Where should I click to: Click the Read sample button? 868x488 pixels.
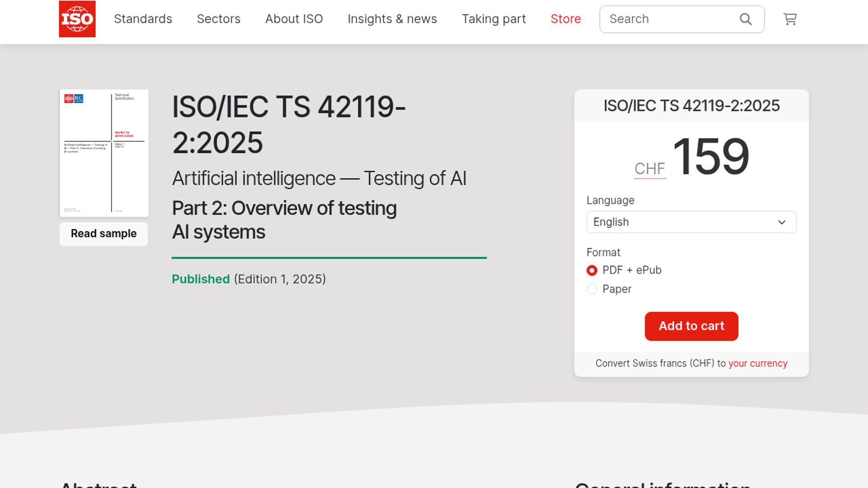click(104, 234)
